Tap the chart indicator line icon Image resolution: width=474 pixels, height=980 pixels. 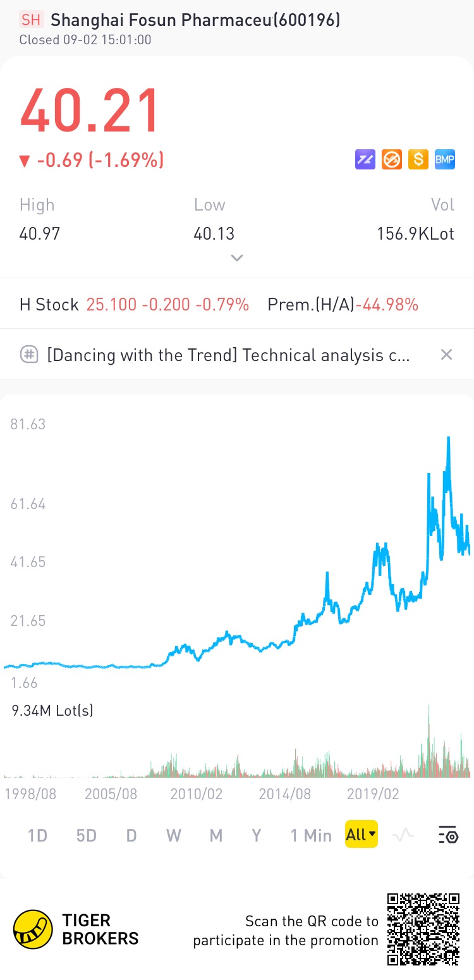tap(403, 835)
